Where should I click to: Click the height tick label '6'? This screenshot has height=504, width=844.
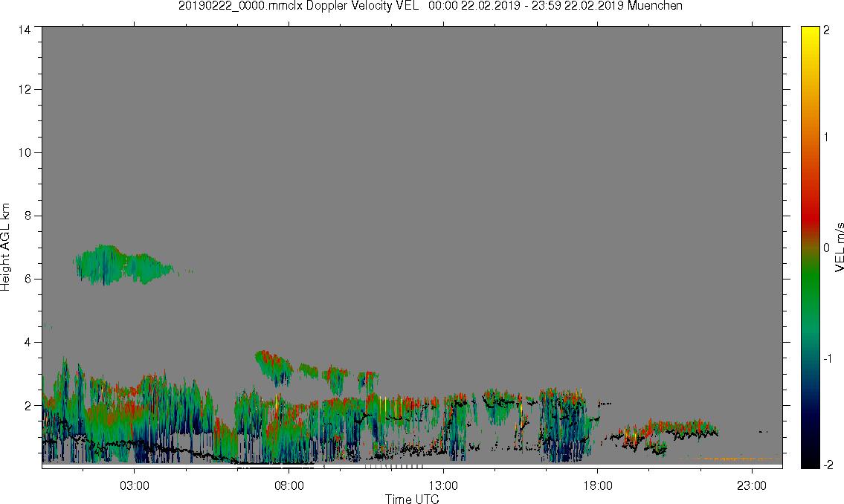click(28, 280)
